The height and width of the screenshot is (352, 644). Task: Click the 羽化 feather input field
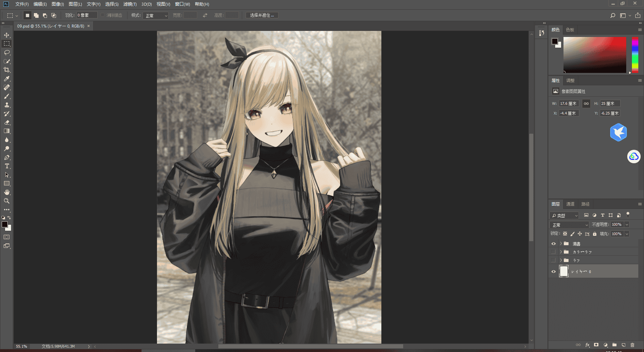coord(87,15)
